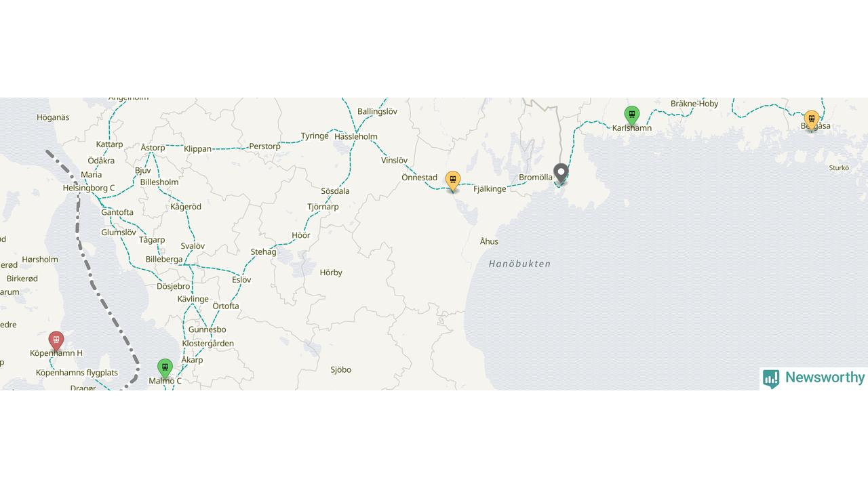Open the yellow train marker near Önnestad

click(x=453, y=181)
